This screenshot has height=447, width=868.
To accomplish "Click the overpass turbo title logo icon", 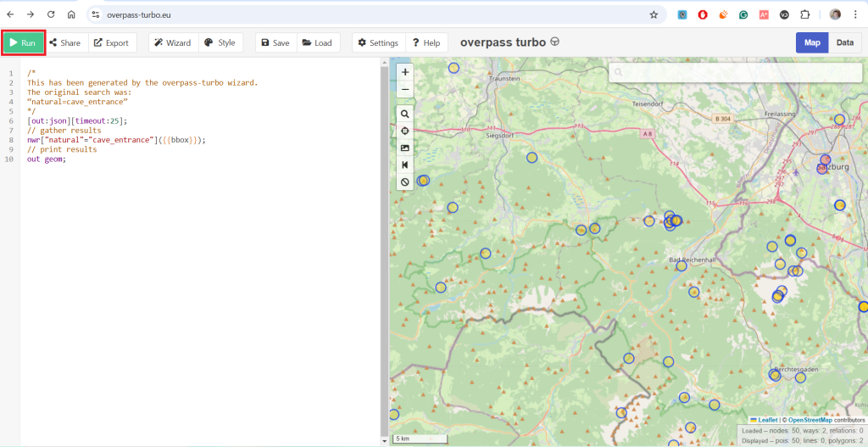I will 554,42.
